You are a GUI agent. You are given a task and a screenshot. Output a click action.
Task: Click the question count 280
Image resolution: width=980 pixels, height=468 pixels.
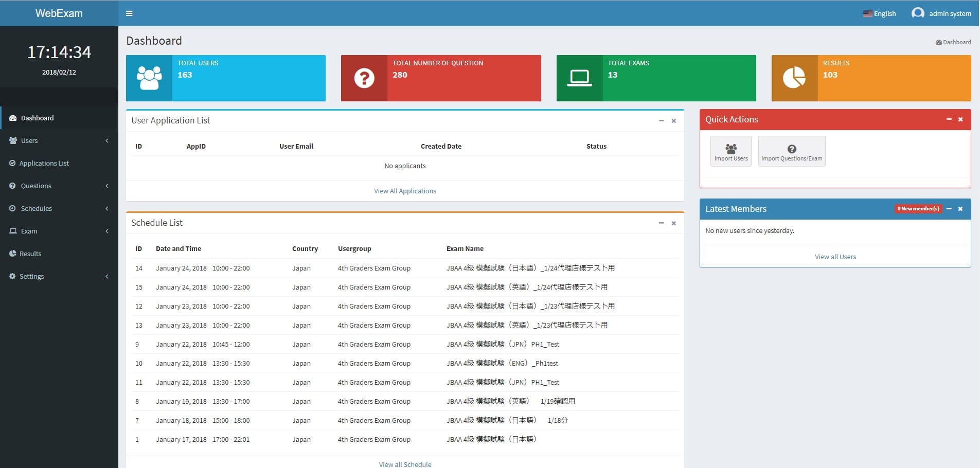[400, 75]
